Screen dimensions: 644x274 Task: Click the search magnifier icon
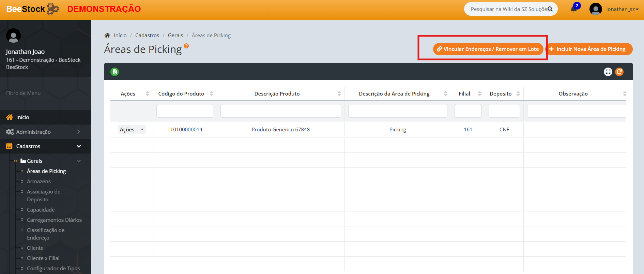tap(550, 9)
